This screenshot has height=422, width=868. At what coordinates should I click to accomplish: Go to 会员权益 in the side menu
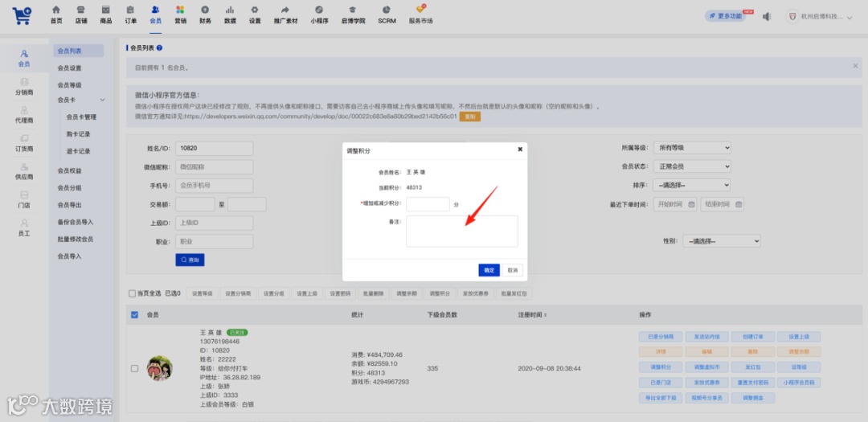click(x=70, y=170)
